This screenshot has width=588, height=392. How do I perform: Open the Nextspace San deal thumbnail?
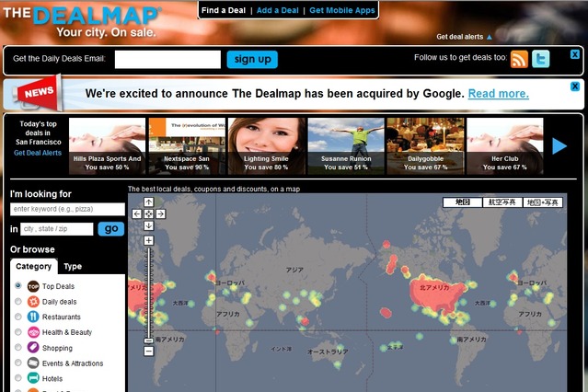pyautogui.click(x=187, y=146)
